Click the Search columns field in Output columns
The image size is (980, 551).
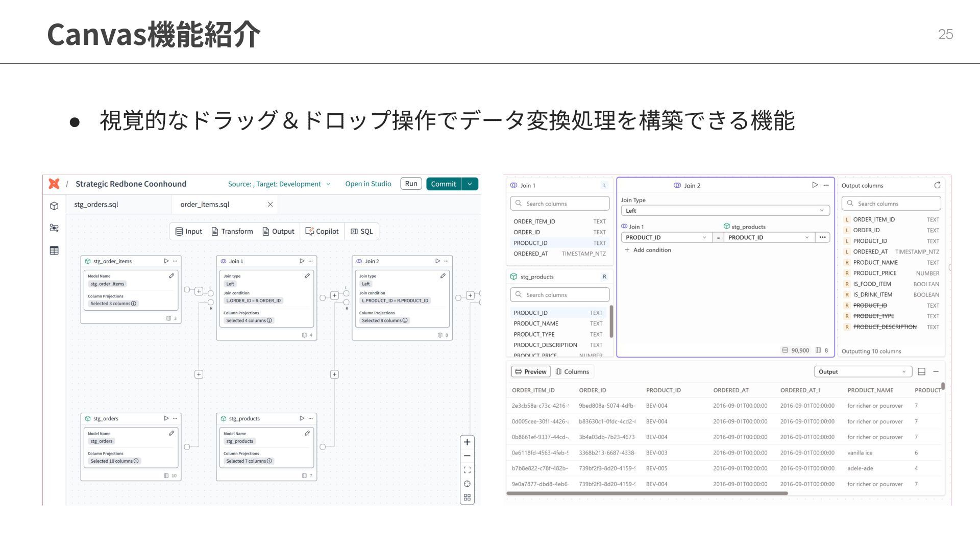[x=891, y=204]
